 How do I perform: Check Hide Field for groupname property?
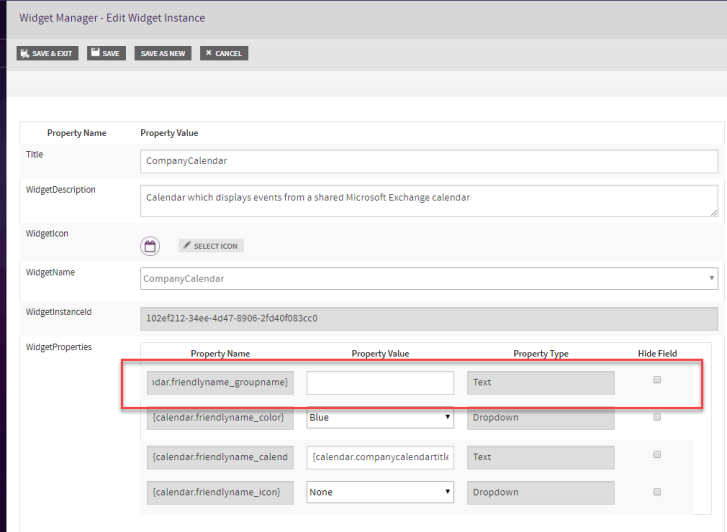click(657, 380)
